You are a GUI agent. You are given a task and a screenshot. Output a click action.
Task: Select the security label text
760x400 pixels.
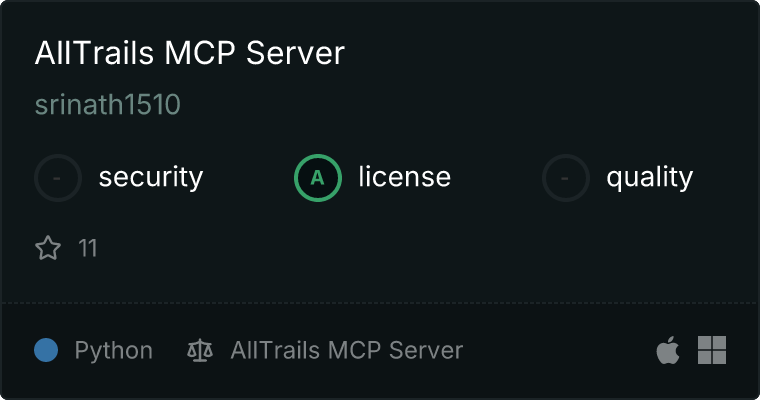(151, 177)
